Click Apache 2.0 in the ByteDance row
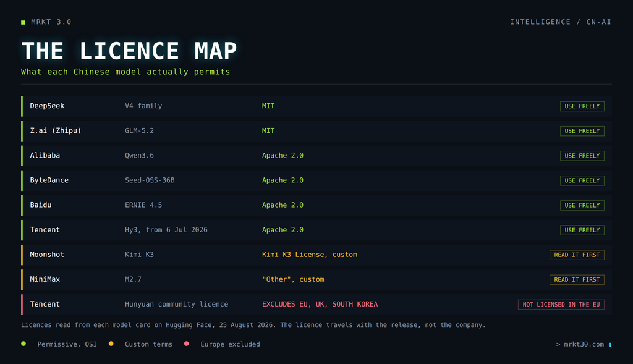Image resolution: width=633 pixels, height=364 pixels. point(283,180)
